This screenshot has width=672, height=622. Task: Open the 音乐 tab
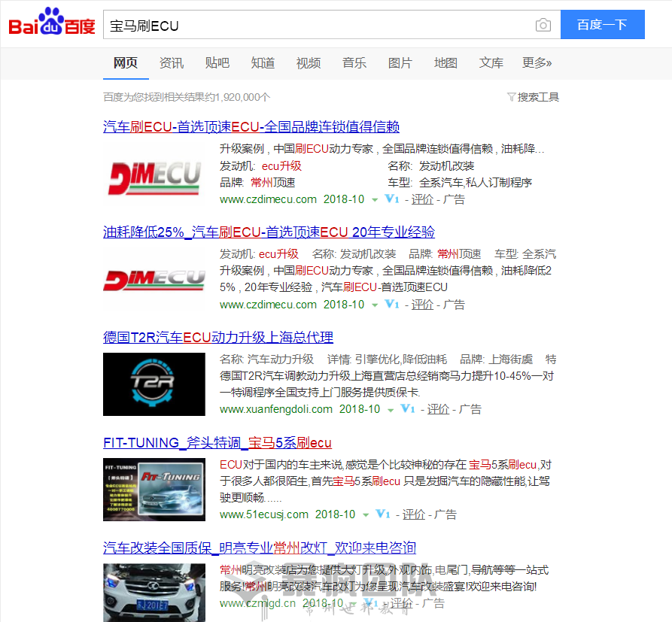[x=354, y=63]
